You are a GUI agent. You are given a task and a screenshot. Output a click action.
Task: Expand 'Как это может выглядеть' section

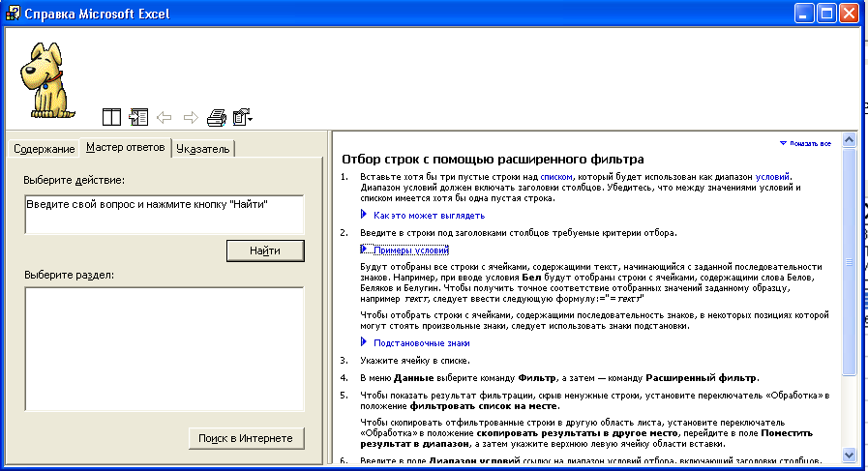coord(423,216)
